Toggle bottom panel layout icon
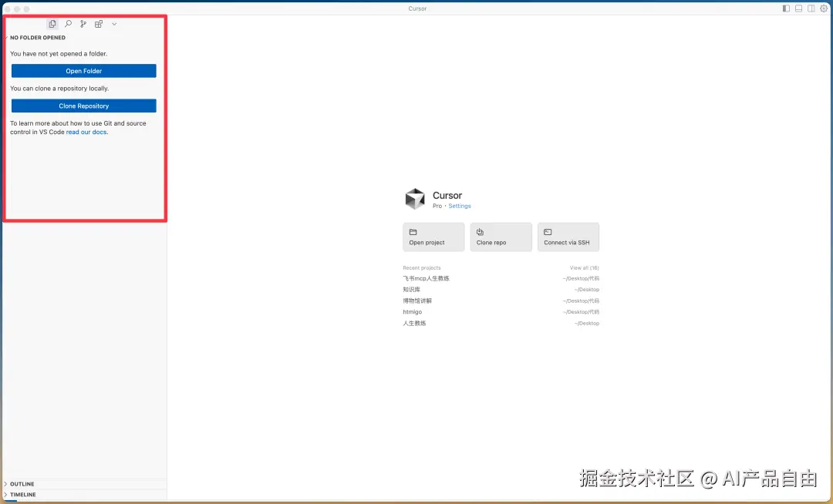The image size is (833, 504). 798,8
